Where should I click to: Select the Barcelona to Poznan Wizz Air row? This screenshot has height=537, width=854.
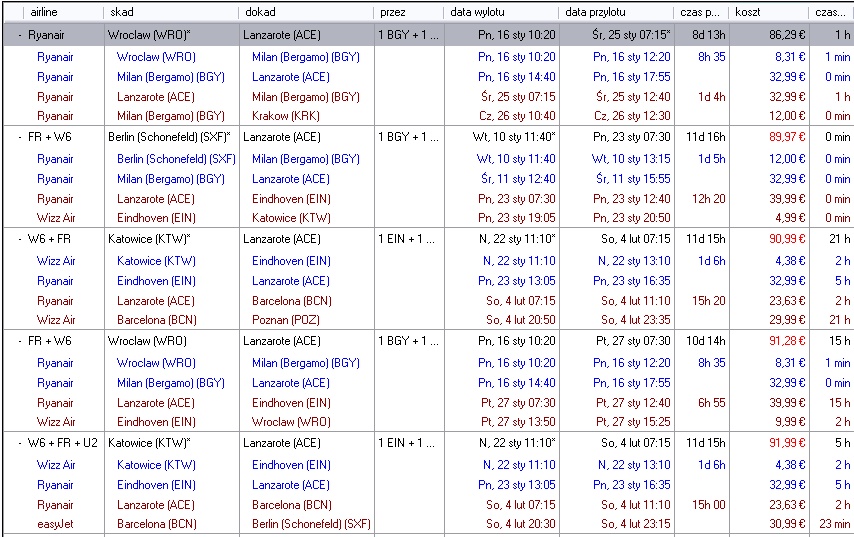pyautogui.click(x=428, y=320)
